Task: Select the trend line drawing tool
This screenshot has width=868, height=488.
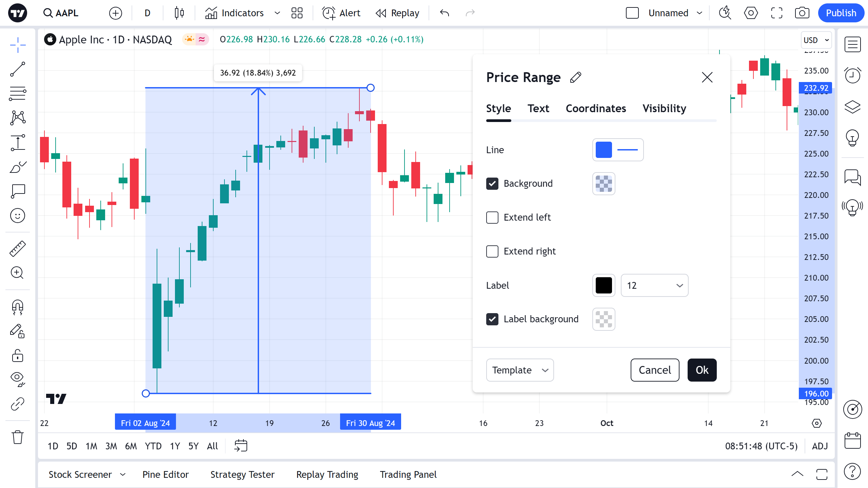Action: pyautogui.click(x=18, y=69)
